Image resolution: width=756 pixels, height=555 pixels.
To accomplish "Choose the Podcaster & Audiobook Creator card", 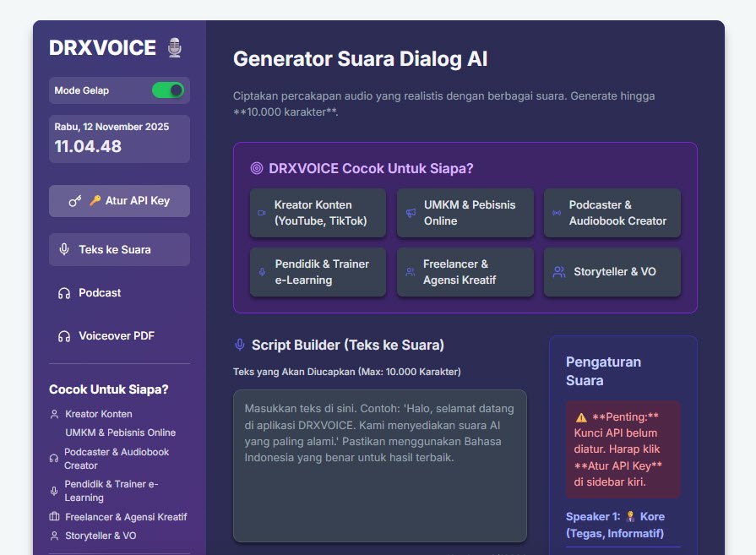I will [612, 213].
